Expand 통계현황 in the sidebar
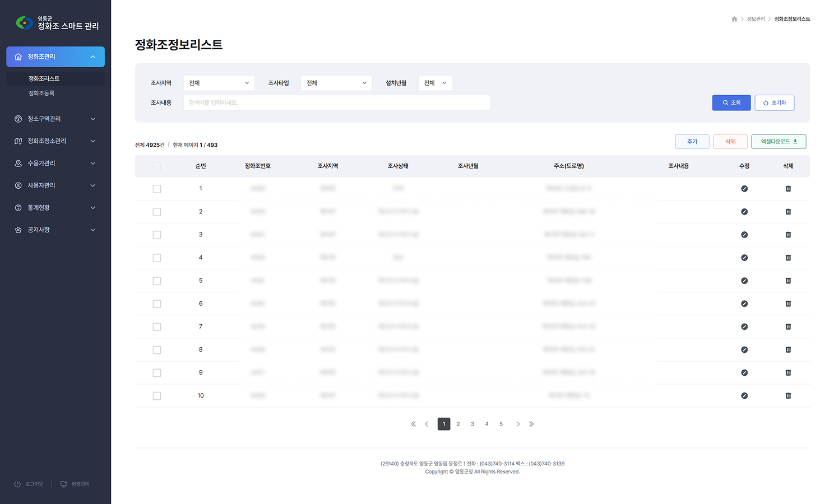834x504 pixels. (x=55, y=208)
